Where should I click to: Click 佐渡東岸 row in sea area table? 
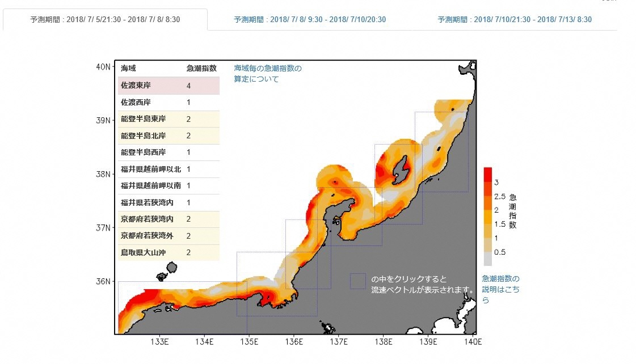pyautogui.click(x=169, y=86)
